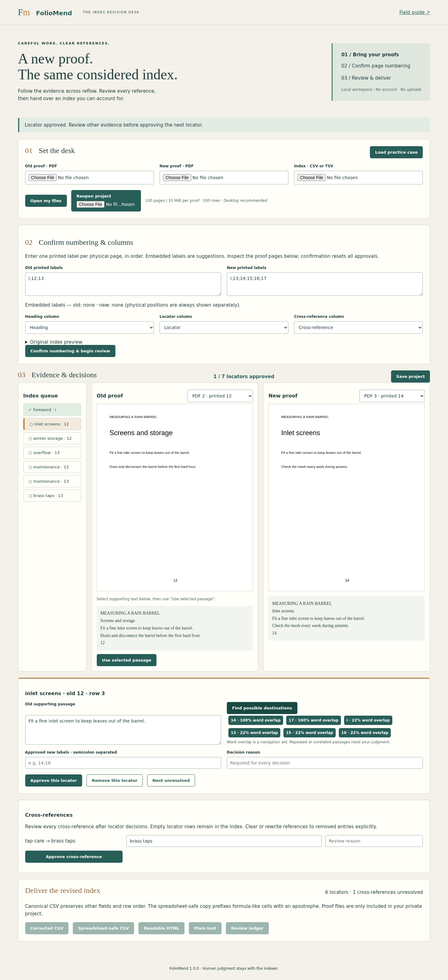Click Load practice case button
Screen dimensions: 448x980
pyautogui.click(x=396, y=152)
